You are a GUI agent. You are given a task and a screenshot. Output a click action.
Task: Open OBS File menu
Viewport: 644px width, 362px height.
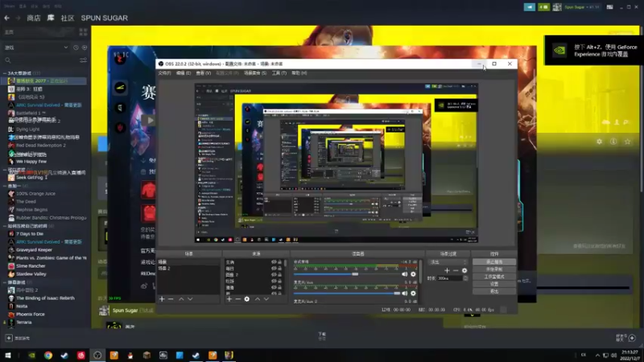164,73
